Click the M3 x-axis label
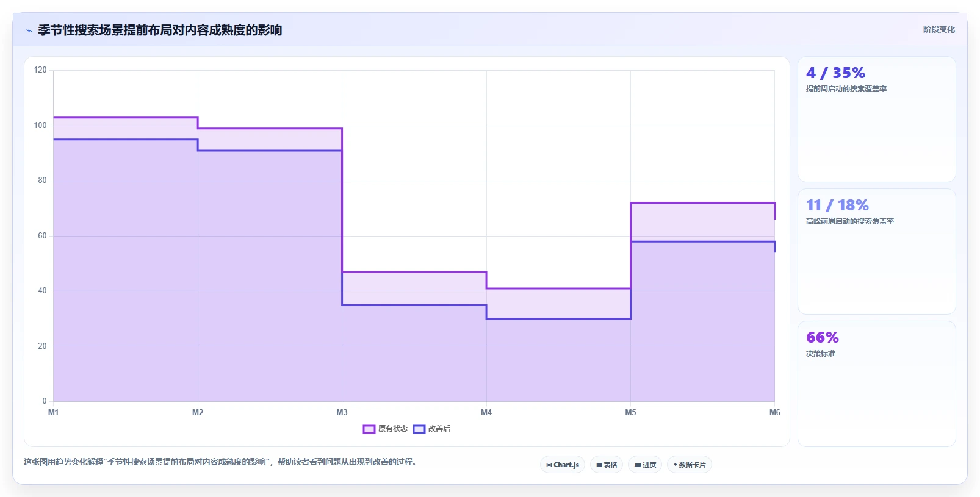Viewport: 980px width, 497px height. [342, 413]
